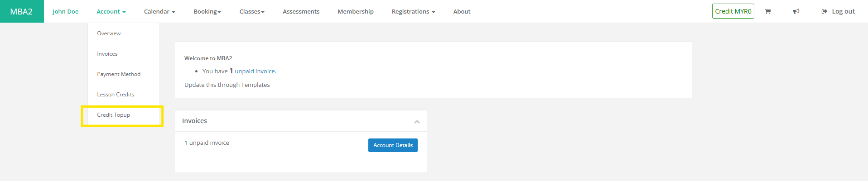The height and width of the screenshot is (181, 868).
Task: Select Overview from Account menu
Action: tap(109, 33)
